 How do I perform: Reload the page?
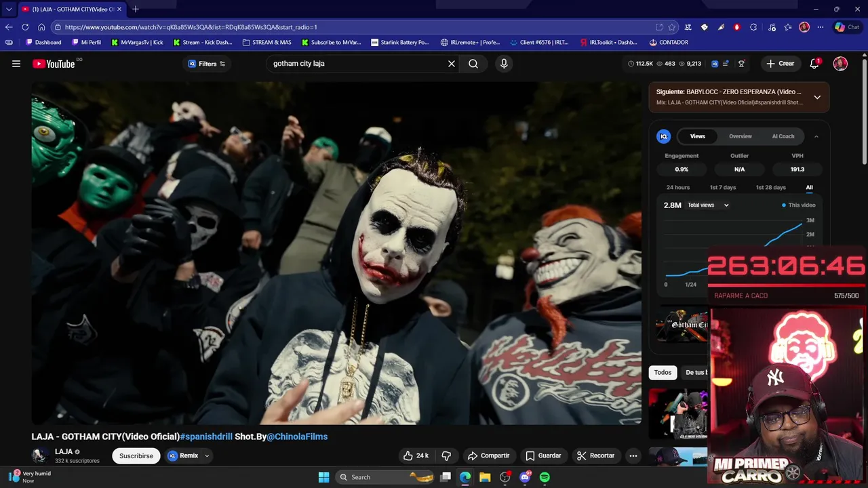pyautogui.click(x=25, y=27)
